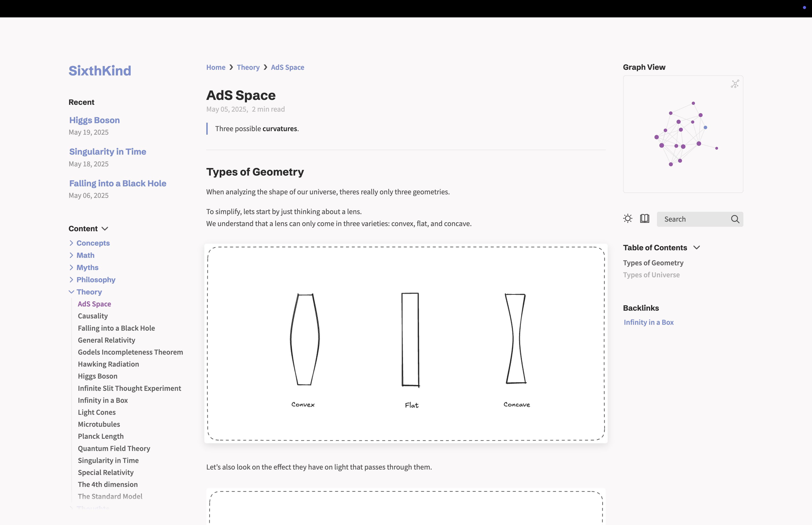Open Planck Length note
Image resolution: width=812 pixels, height=525 pixels.
click(x=101, y=436)
